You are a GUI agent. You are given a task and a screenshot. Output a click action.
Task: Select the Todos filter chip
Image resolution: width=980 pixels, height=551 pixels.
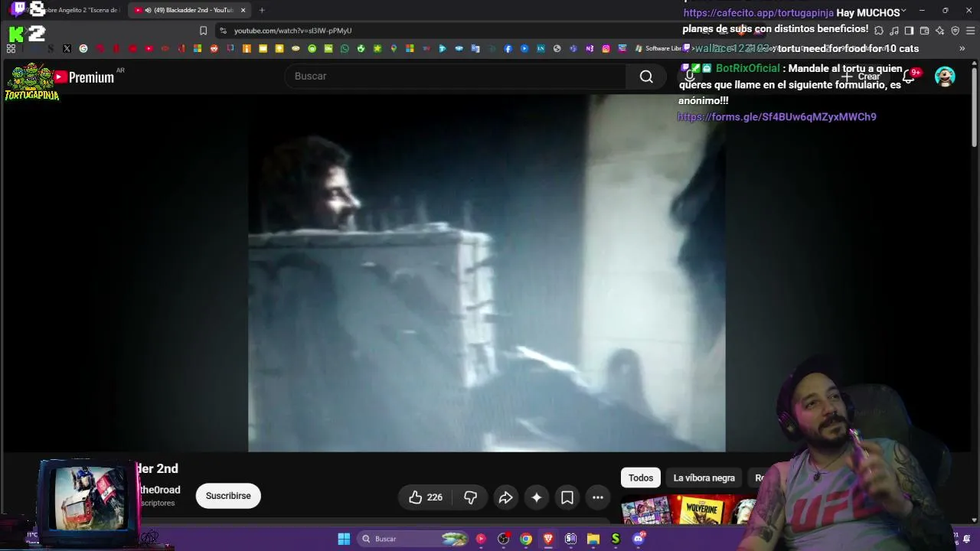tap(641, 478)
